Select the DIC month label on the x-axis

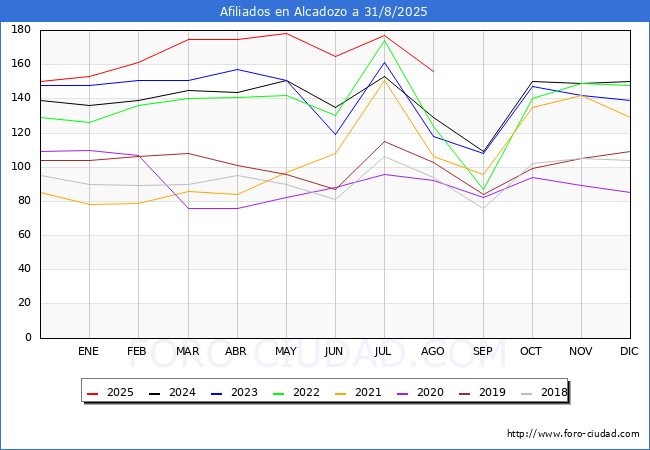630,352
